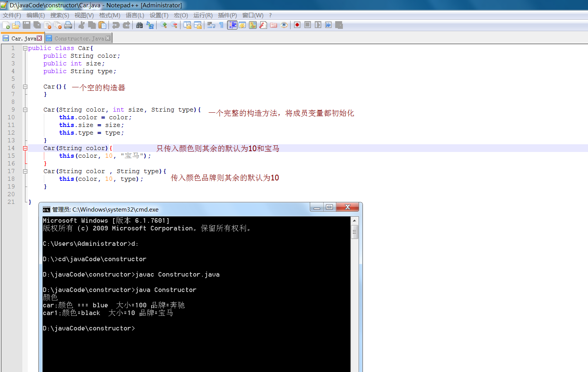Toggle the eye monitoring icon
Screen dimensions: 588x372
(x=284, y=25)
